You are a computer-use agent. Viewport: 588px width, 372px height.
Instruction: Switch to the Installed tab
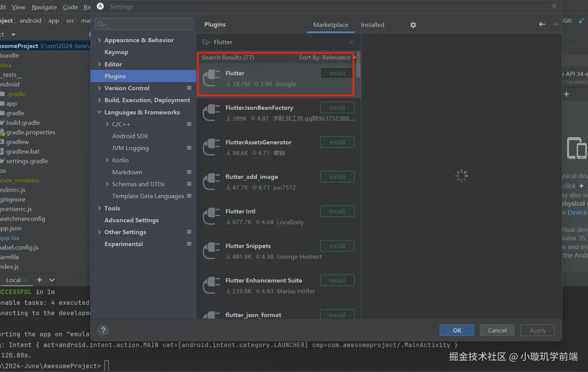pos(372,25)
